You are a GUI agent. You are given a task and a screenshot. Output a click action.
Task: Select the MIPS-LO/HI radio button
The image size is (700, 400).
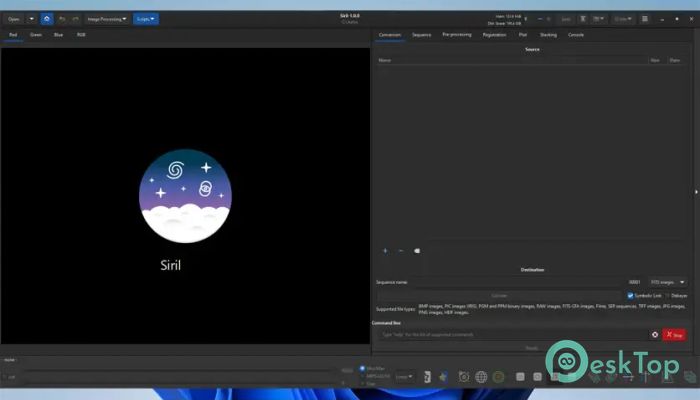click(x=362, y=376)
